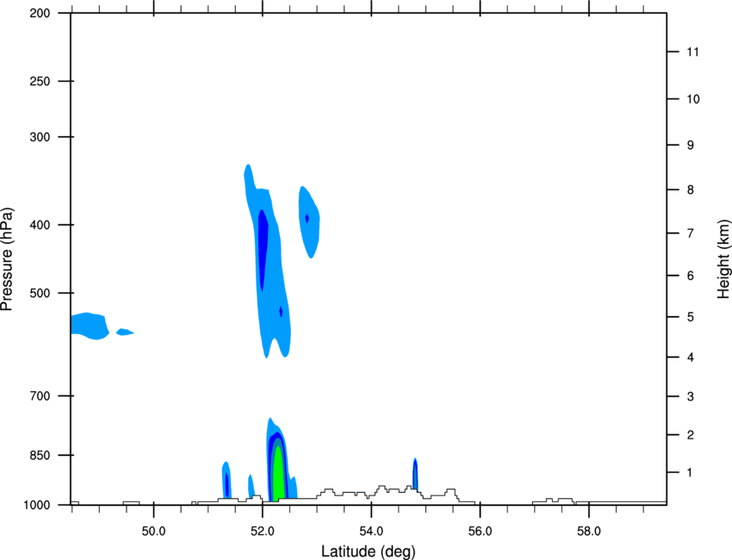Click the 'Height (km)' axis title
The image size is (732, 560).
[x=723, y=258]
